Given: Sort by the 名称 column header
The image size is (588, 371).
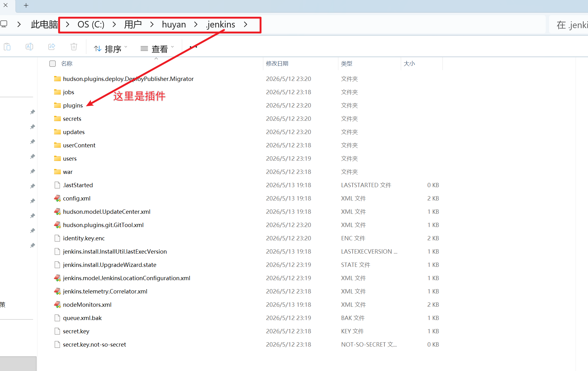Looking at the screenshot, I should [x=67, y=64].
